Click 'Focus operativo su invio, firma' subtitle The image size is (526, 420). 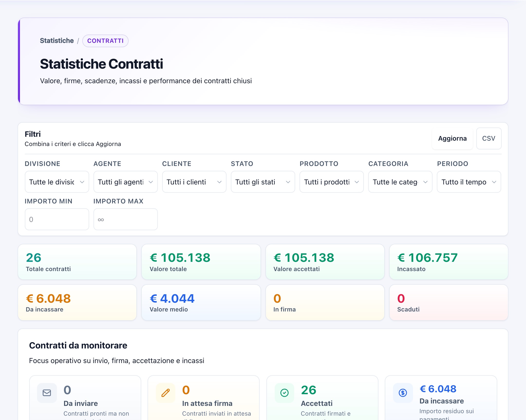click(117, 361)
